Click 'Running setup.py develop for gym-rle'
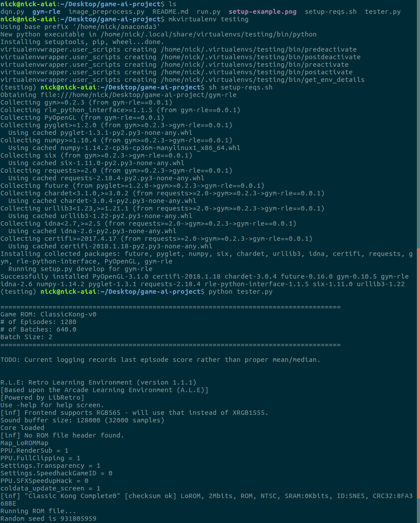The width and height of the screenshot is (420, 523). click(81, 269)
